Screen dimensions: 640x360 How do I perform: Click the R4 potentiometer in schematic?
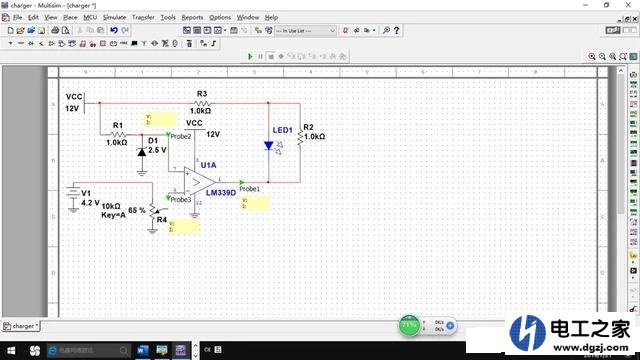point(153,213)
